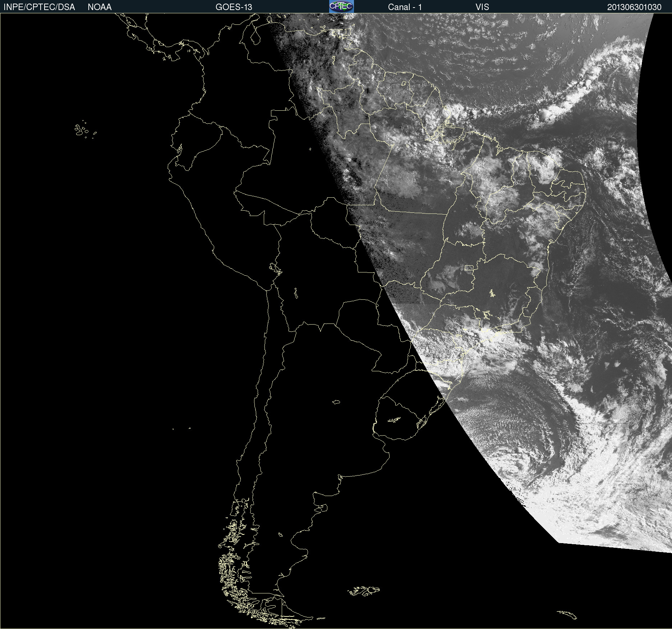Click the CPTEC logo in header
672x629 pixels.
(341, 6)
